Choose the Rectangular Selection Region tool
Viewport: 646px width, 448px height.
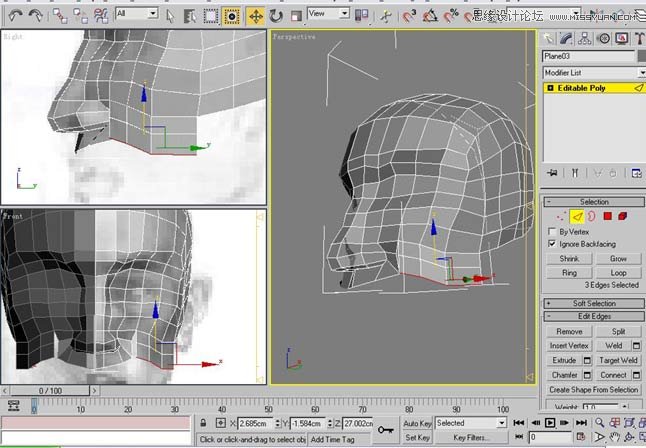click(x=211, y=16)
